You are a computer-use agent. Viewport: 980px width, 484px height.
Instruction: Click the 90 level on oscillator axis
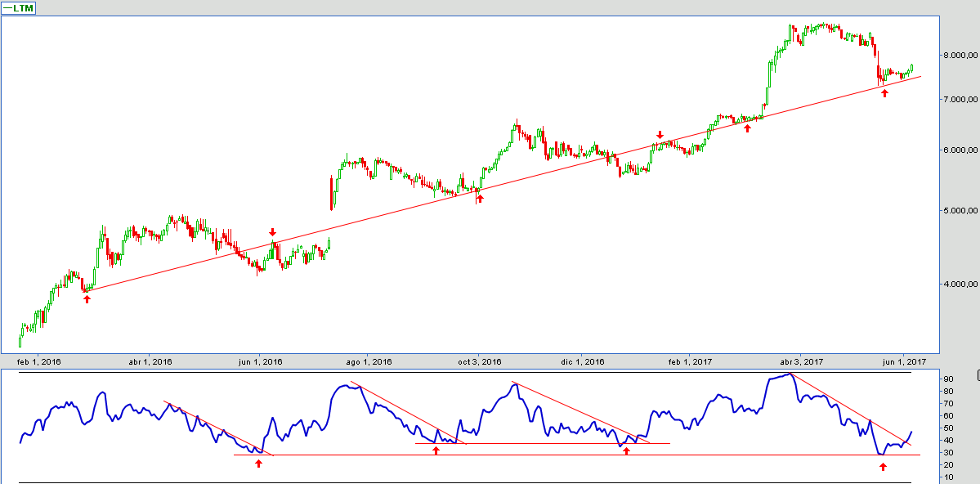947,379
